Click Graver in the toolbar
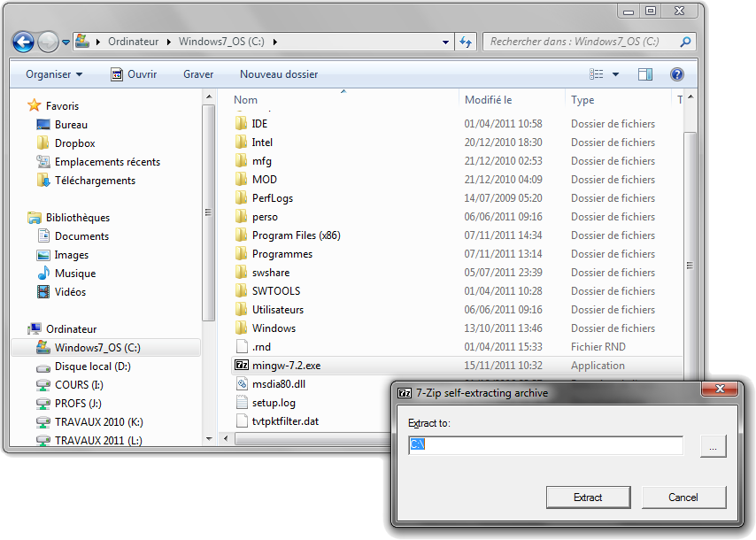The width and height of the screenshot is (756, 540). (198, 74)
